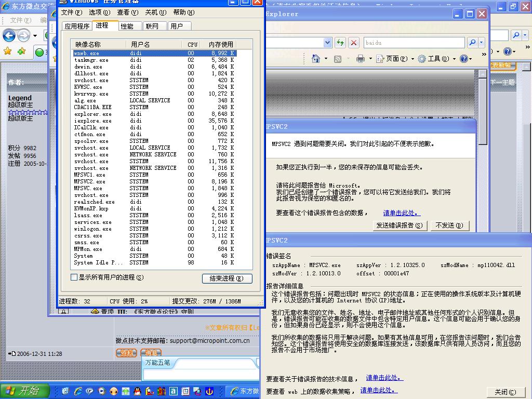Open QQ penguin from quick launch

[137, 391]
